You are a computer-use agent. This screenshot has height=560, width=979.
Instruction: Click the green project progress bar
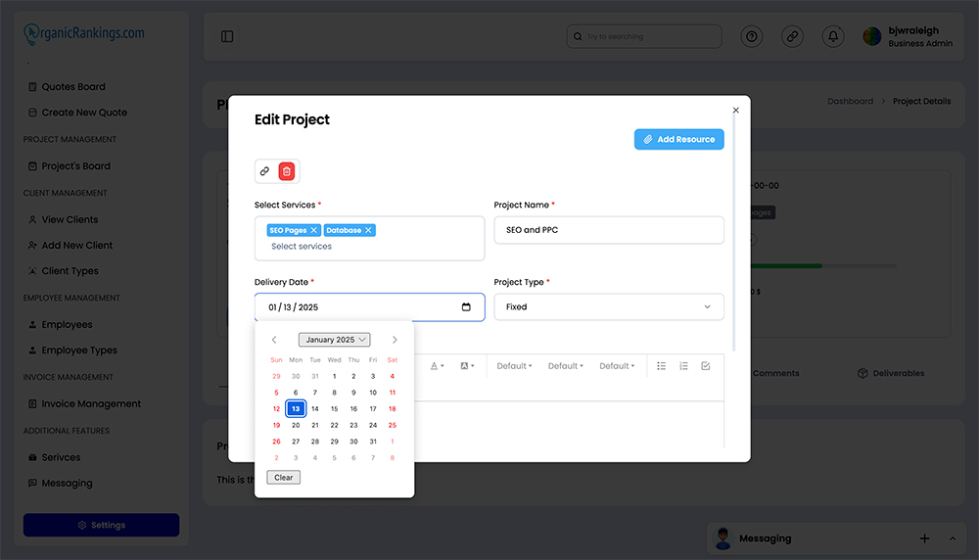[x=787, y=266]
